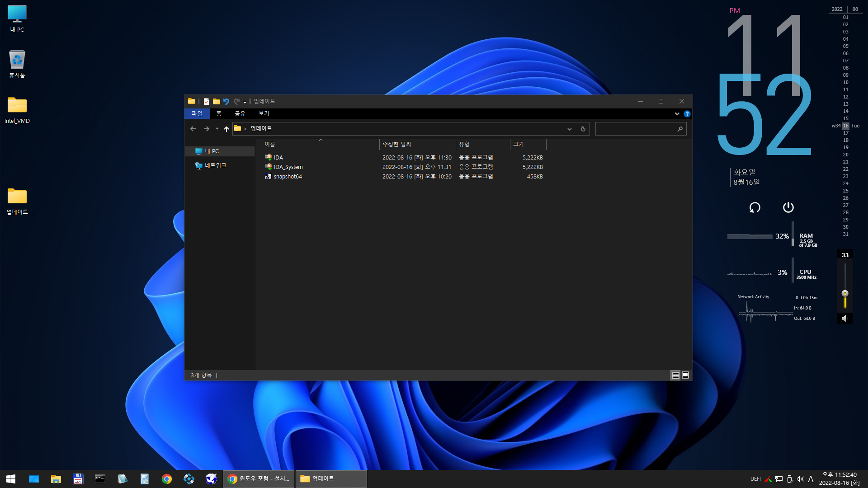Open the blue bird taskbar icon

click(211, 479)
